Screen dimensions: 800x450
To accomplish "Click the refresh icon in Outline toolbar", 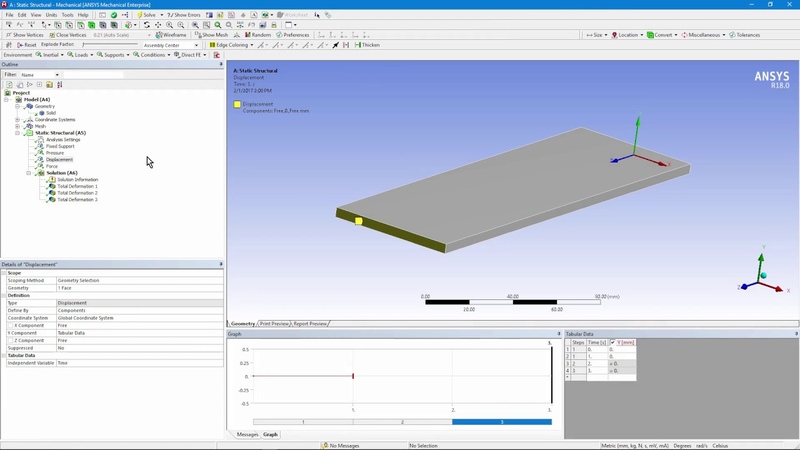I will (9, 84).
